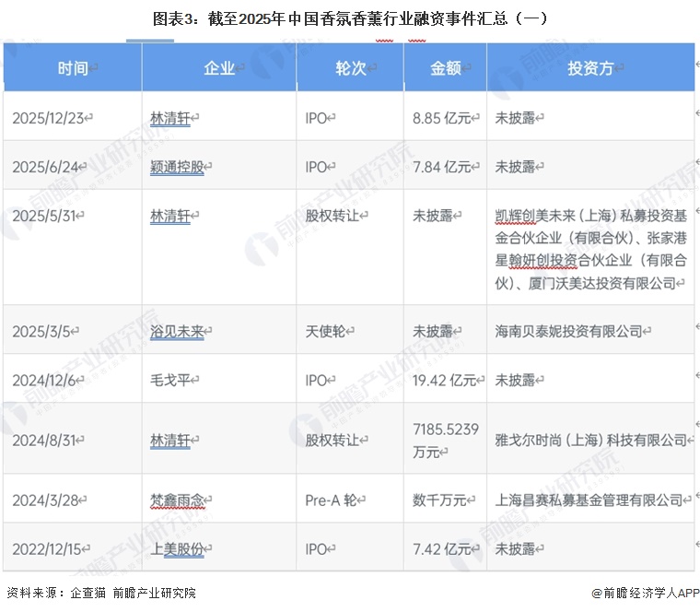Open the 梵鑫雨念 company link
Screen dimensions: 700x612
pos(177,500)
